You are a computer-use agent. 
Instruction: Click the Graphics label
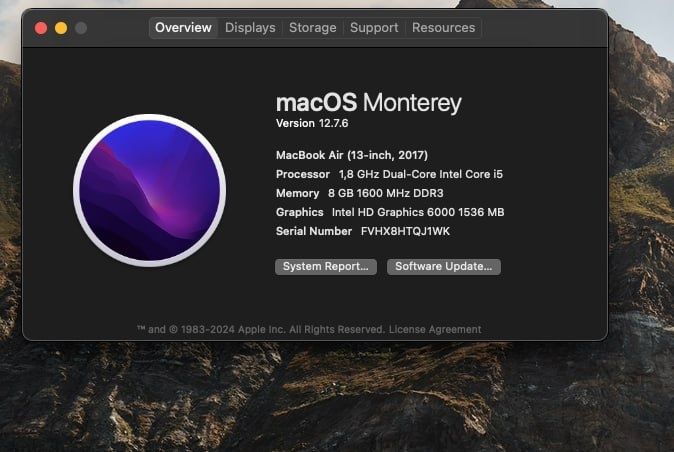tap(300, 212)
